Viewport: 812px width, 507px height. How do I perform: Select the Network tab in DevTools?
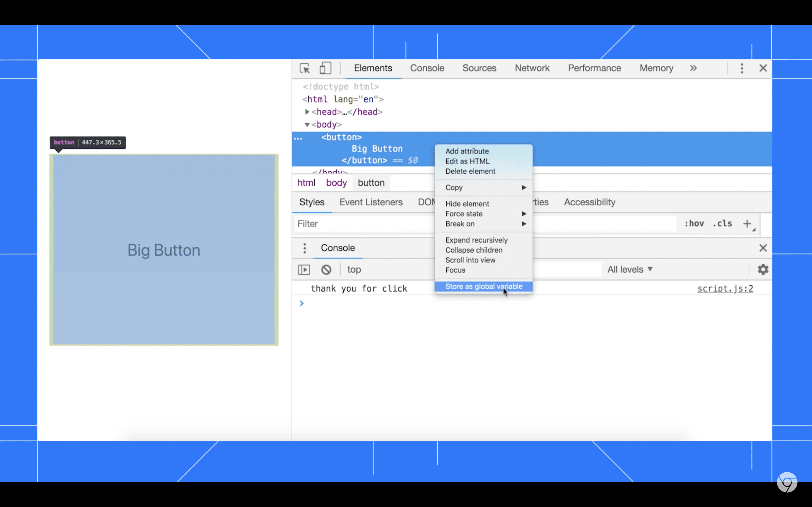click(x=532, y=68)
